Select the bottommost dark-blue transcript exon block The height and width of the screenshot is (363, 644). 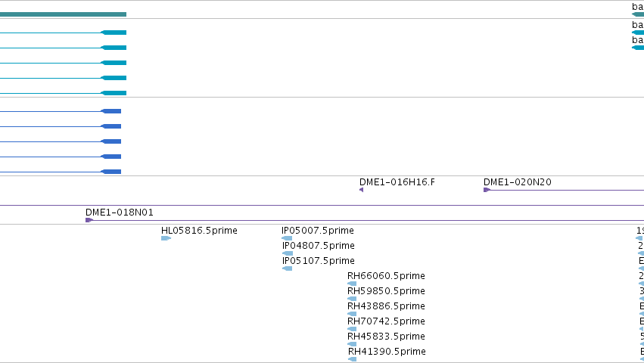111,172
